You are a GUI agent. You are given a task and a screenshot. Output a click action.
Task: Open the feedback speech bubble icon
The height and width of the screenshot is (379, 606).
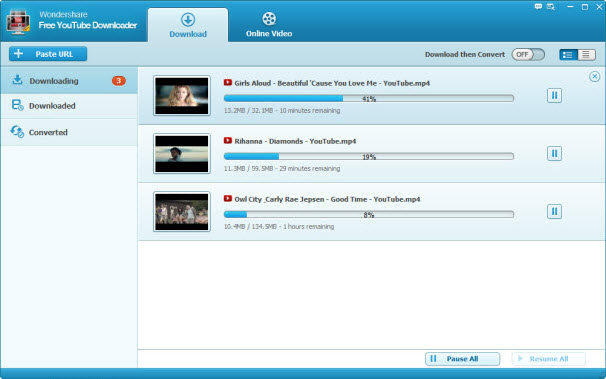[538, 7]
